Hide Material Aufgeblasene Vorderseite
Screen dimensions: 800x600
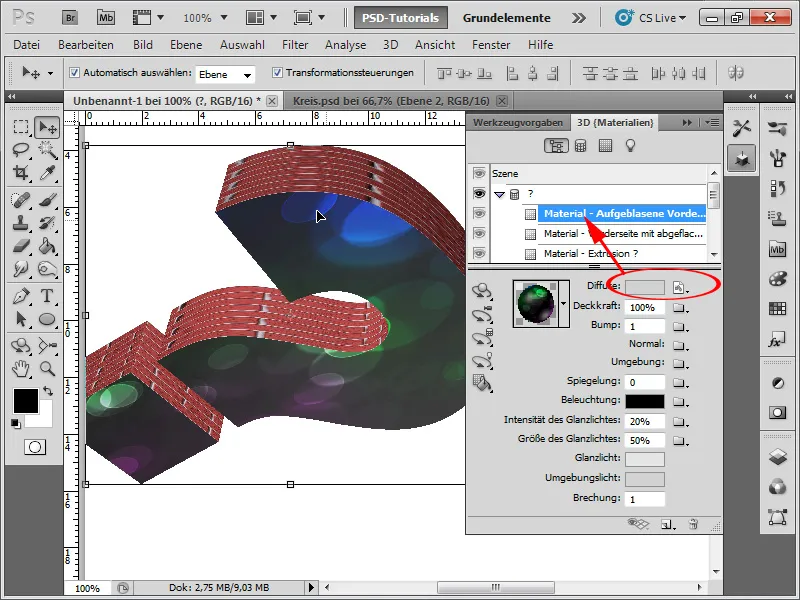coord(479,213)
